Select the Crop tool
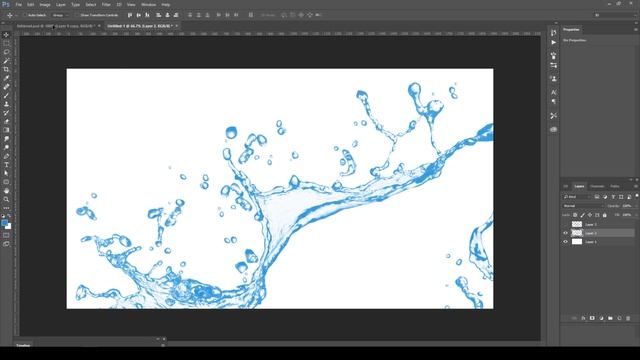640x360 pixels. tap(6, 69)
